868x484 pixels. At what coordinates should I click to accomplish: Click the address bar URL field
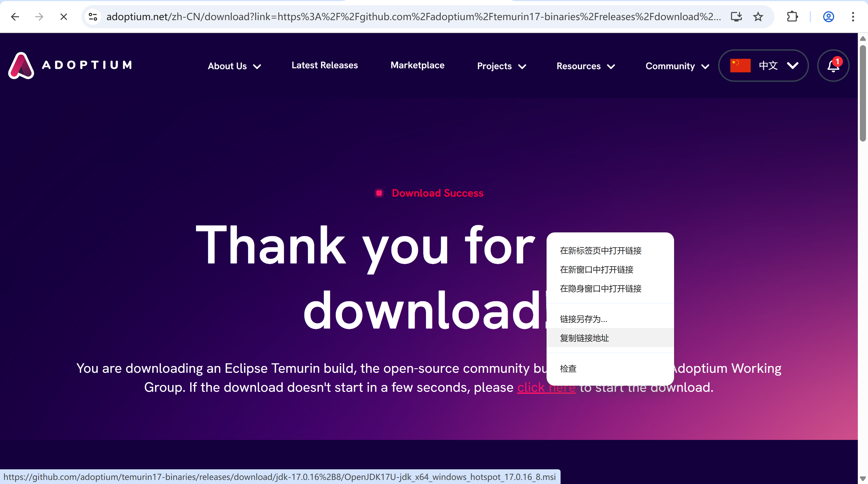click(x=414, y=17)
